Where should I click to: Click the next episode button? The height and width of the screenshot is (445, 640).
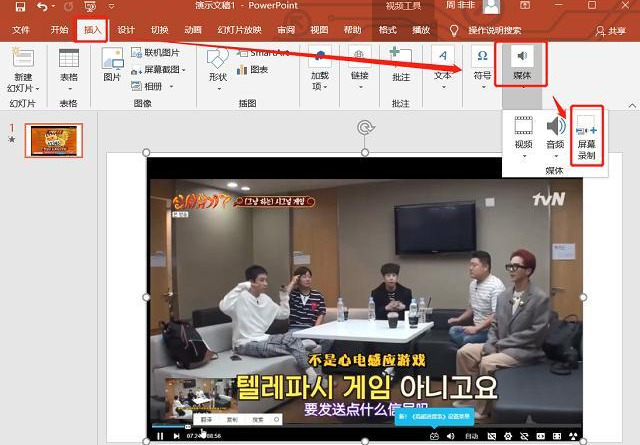pyautogui.click(x=176, y=436)
